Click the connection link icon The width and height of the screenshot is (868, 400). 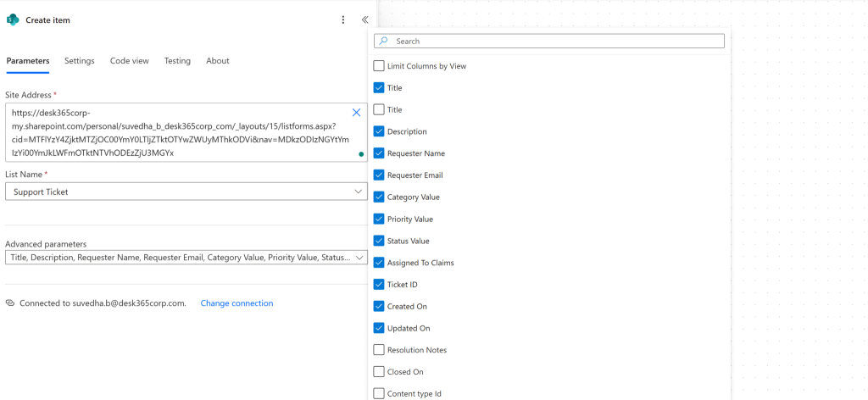coord(10,303)
